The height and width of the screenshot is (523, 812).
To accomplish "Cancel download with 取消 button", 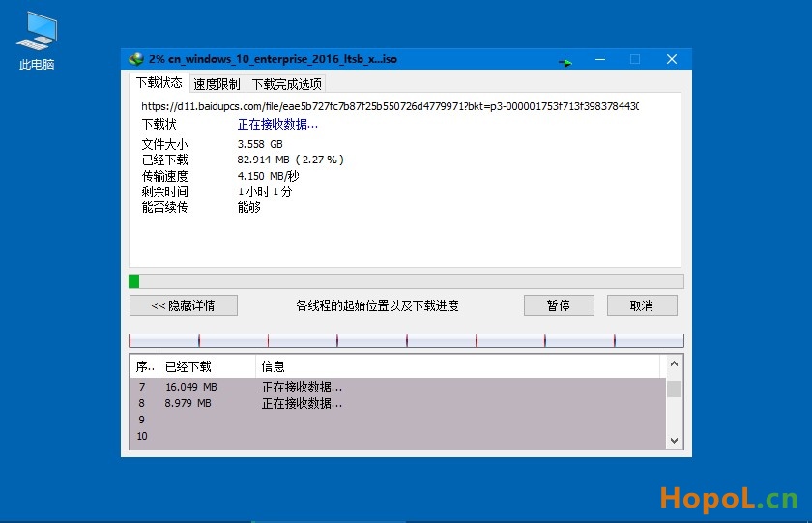I will tap(642, 305).
